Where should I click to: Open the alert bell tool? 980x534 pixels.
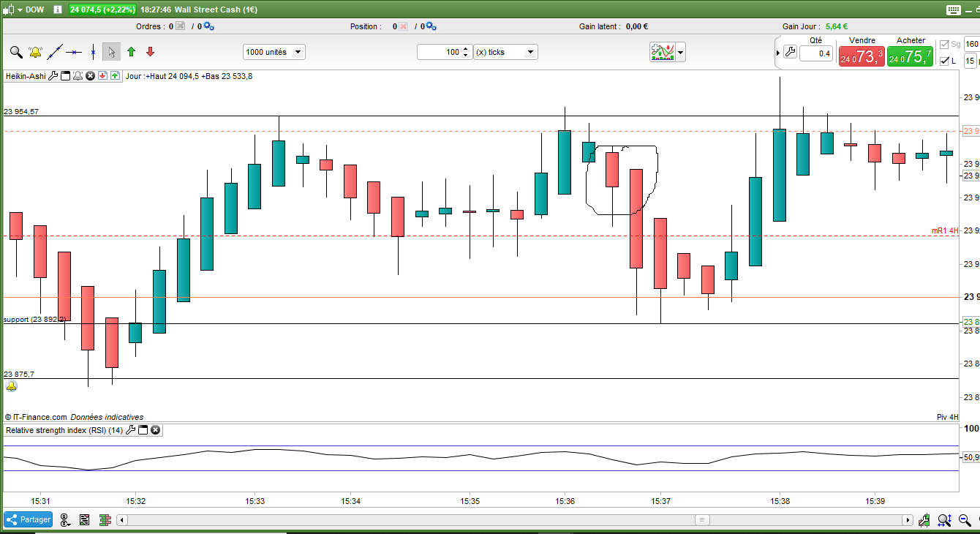(x=35, y=52)
